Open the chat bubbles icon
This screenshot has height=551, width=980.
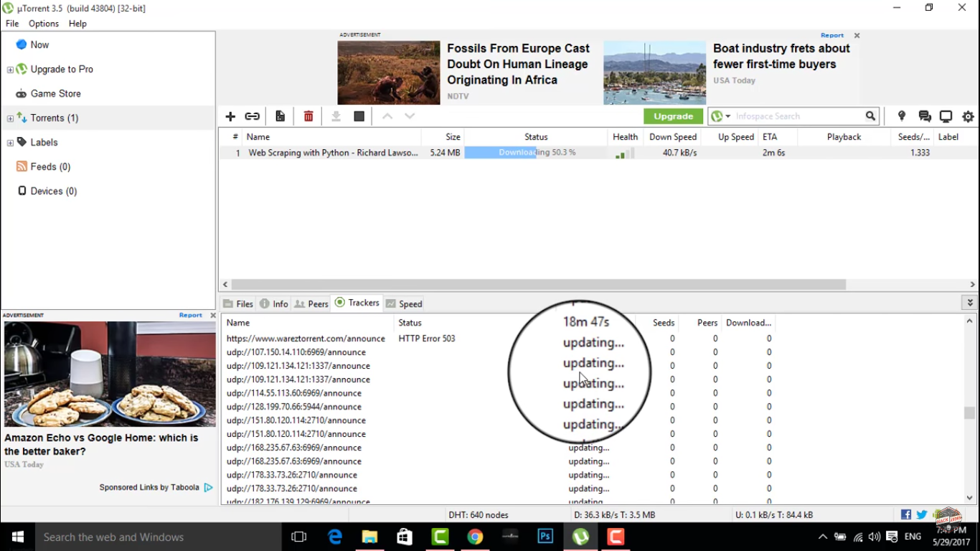click(925, 116)
